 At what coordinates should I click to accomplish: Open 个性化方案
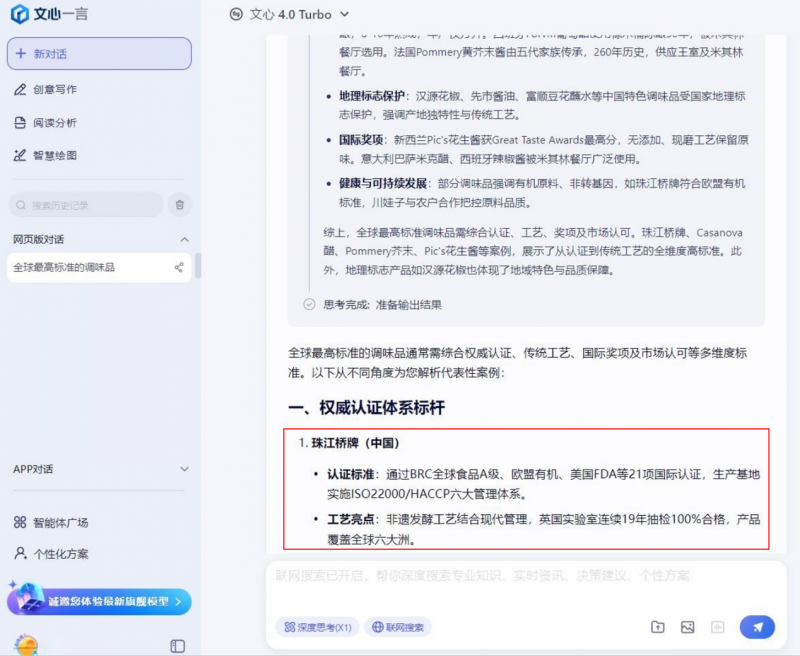(51, 554)
